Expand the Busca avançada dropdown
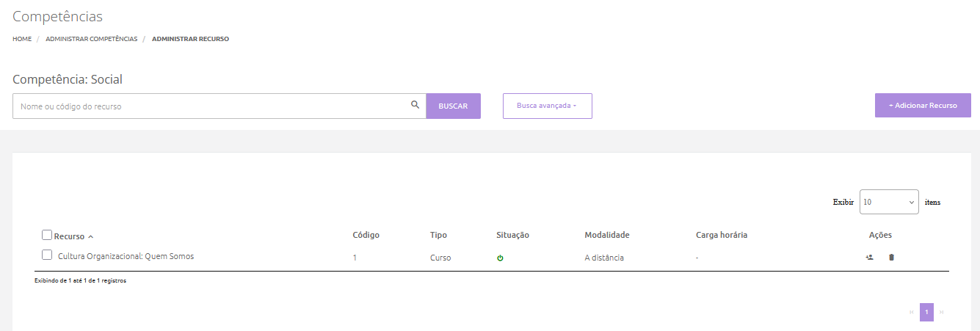This screenshot has width=980, height=331. pos(547,106)
